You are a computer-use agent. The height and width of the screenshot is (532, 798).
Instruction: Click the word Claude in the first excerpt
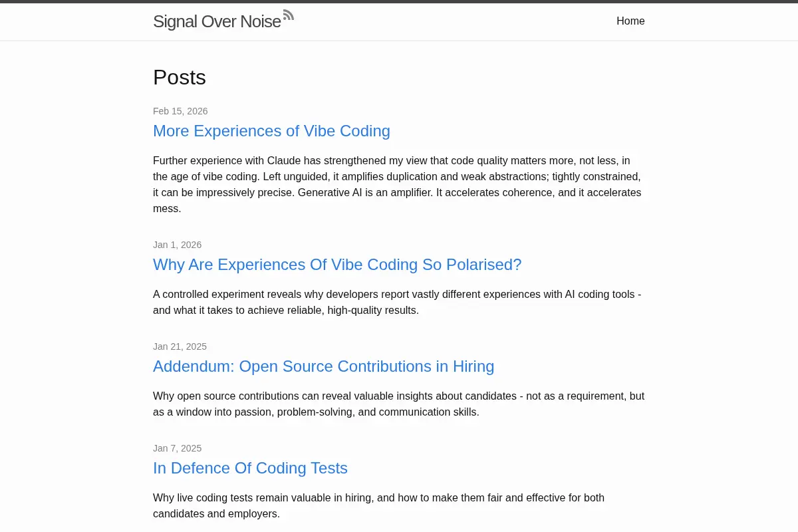pos(285,160)
